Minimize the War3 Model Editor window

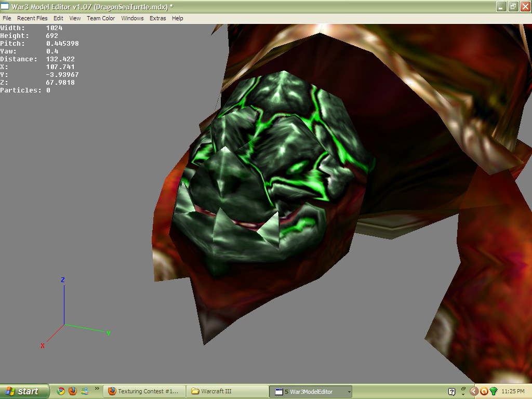[x=501, y=6]
